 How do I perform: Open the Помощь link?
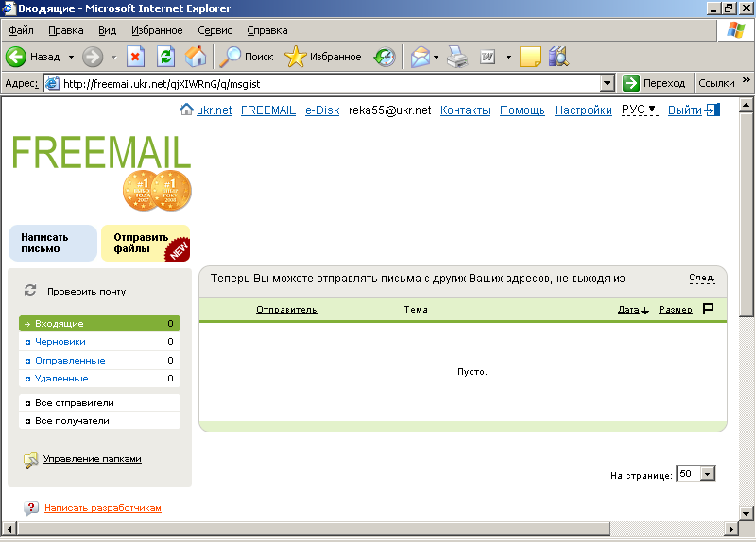point(523,110)
